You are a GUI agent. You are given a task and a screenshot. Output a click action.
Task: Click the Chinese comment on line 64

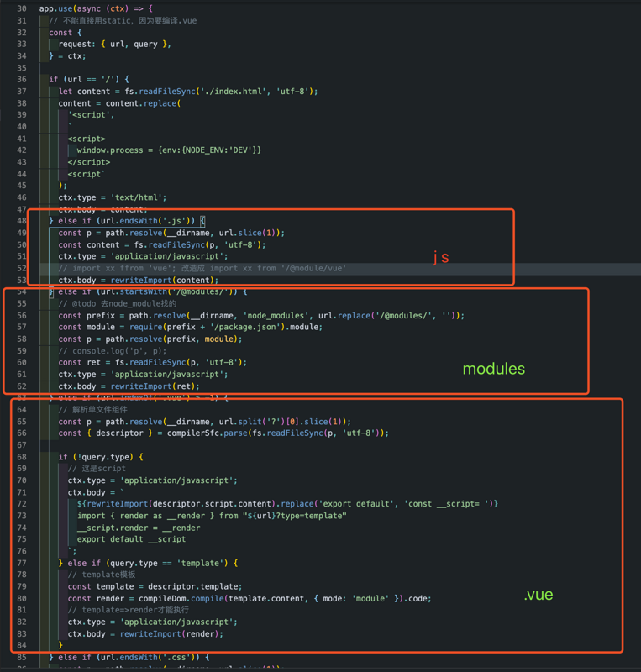92,410
